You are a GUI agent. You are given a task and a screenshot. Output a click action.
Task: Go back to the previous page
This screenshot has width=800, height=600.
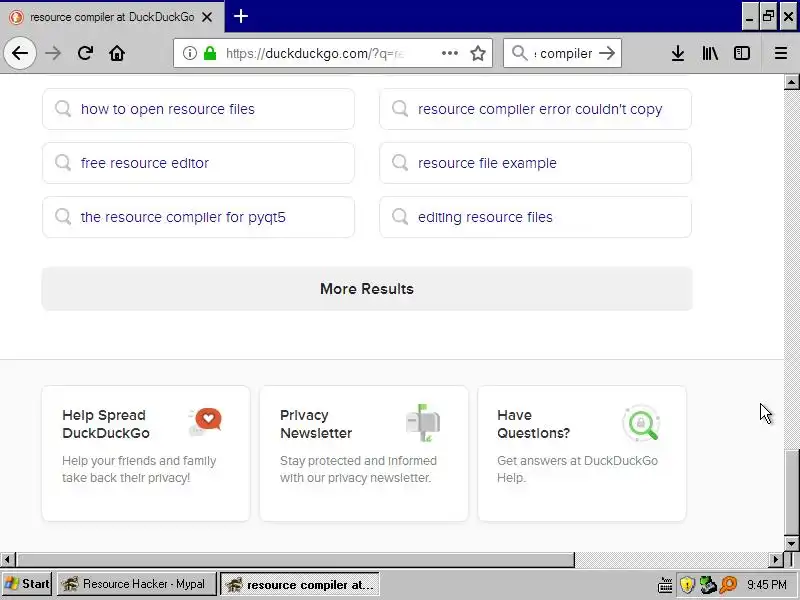point(20,53)
